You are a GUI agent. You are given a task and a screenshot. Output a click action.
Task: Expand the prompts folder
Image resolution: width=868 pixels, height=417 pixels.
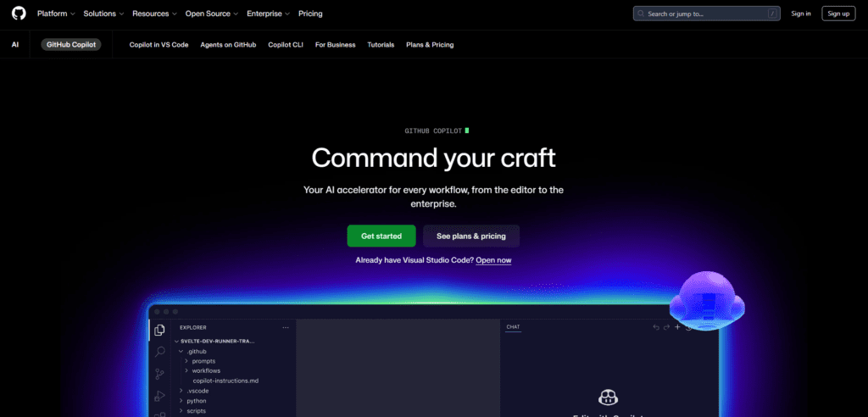point(200,361)
